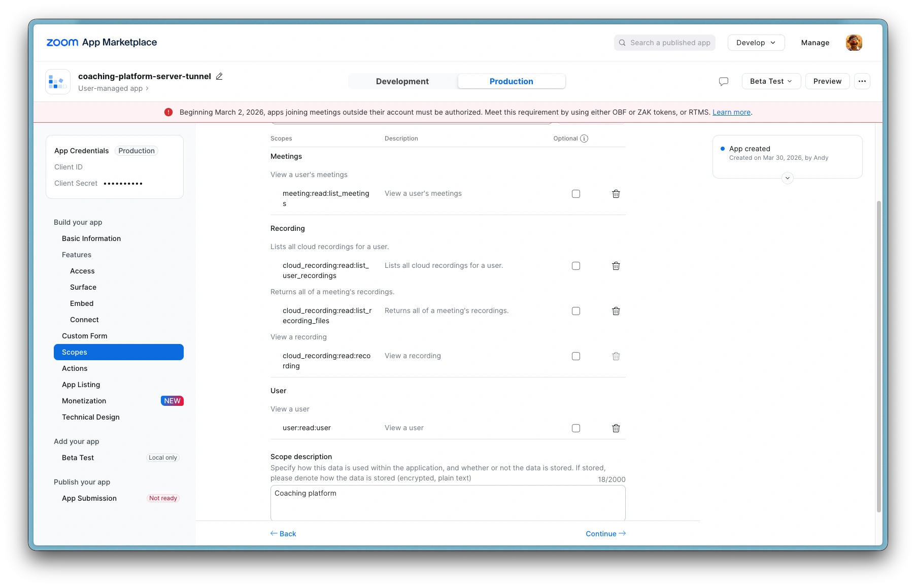Remove the list_recording_files scope with trash icon
The image size is (916, 588).
616,311
